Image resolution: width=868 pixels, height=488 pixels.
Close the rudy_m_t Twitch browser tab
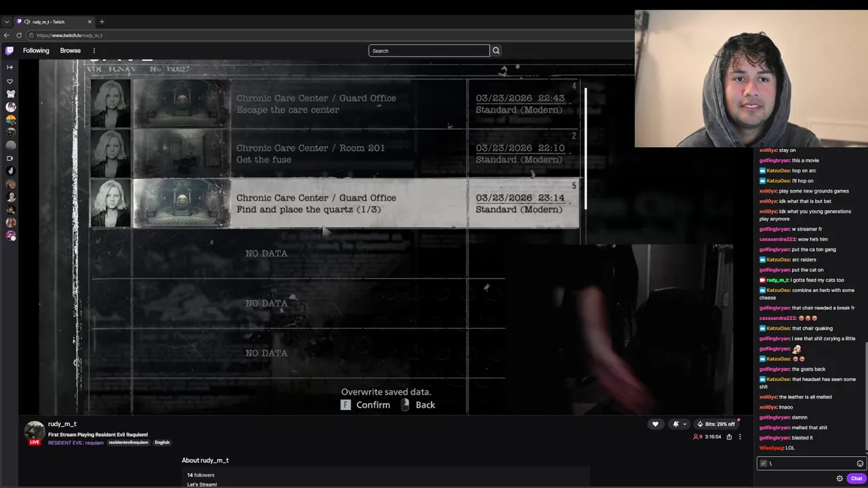pos(90,22)
